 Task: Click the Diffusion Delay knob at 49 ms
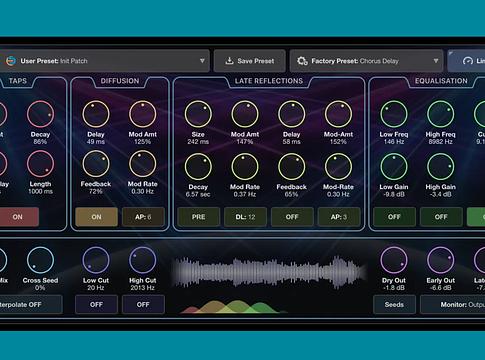point(96,114)
